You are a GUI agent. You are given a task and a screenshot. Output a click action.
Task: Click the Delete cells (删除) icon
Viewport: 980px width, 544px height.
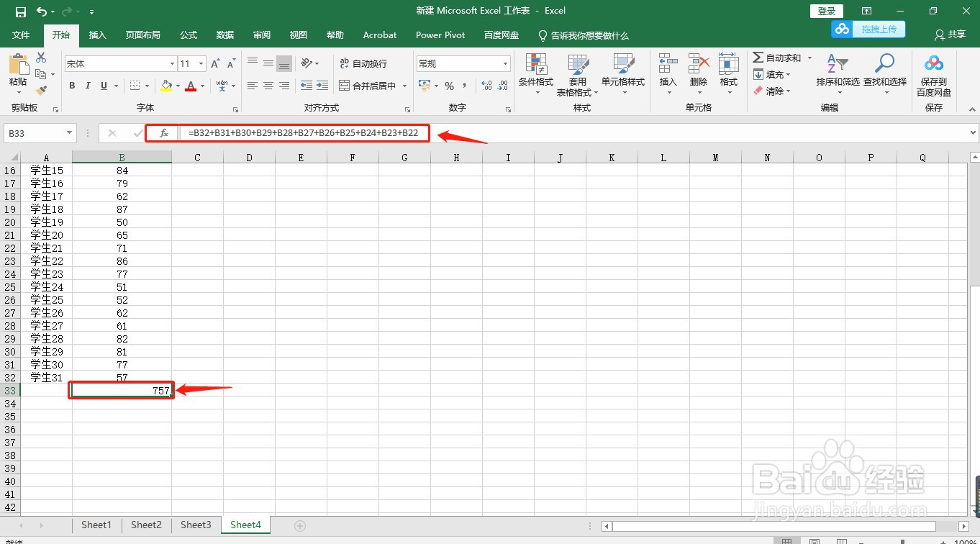pyautogui.click(x=699, y=73)
